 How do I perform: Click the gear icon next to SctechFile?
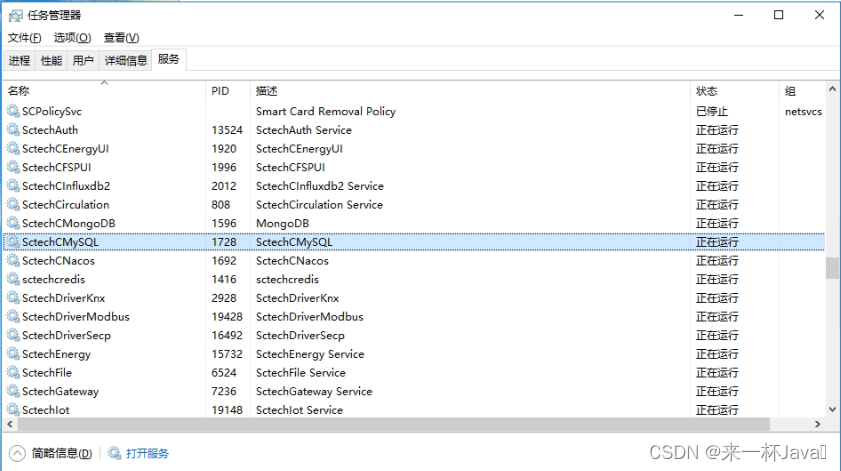[x=13, y=372]
